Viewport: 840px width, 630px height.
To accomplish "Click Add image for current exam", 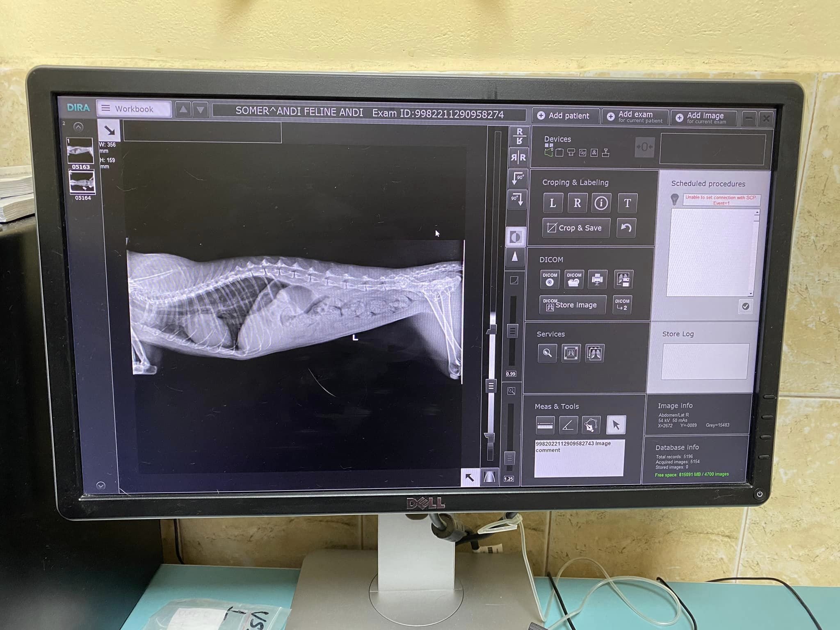I will [x=704, y=118].
